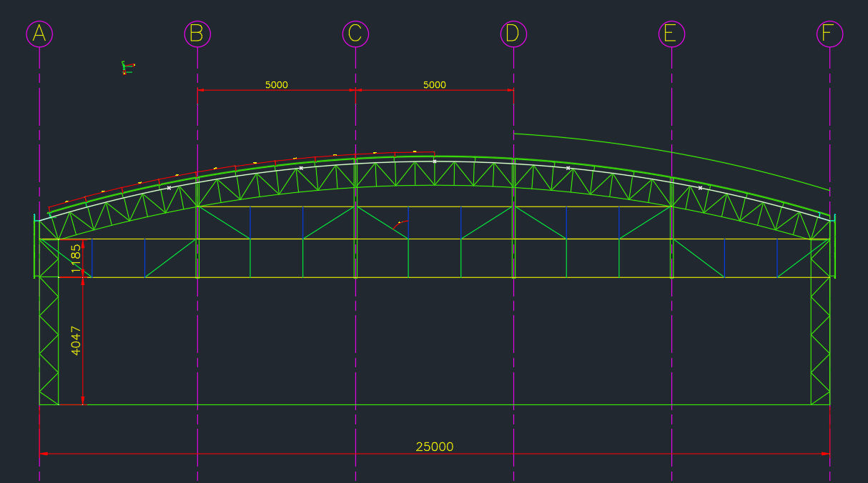Click the white X marker between A and B
This screenshot has width=868, height=483.
click(x=169, y=188)
